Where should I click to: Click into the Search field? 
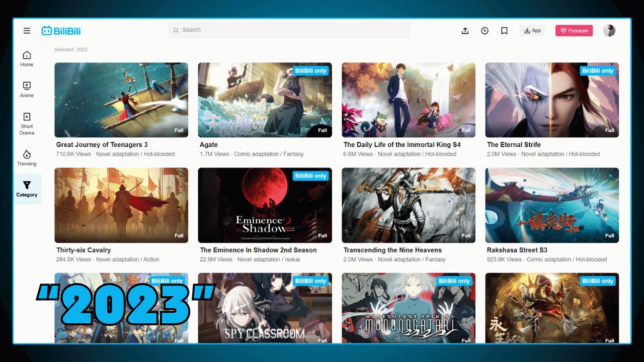pos(289,30)
